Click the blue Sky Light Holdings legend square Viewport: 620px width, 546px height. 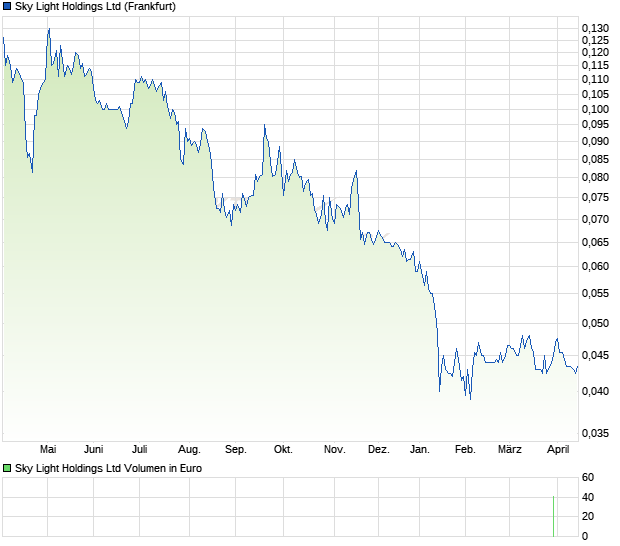(7, 6)
